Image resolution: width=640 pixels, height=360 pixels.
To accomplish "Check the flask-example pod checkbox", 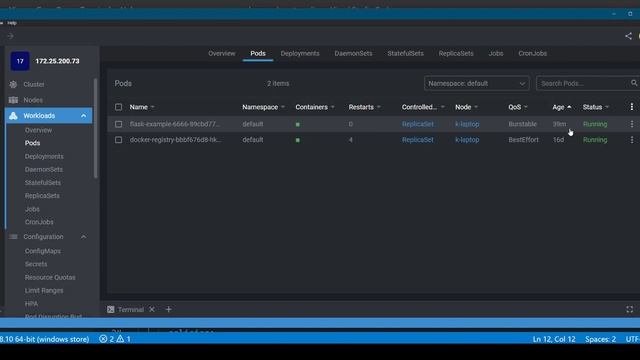I will 118,124.
